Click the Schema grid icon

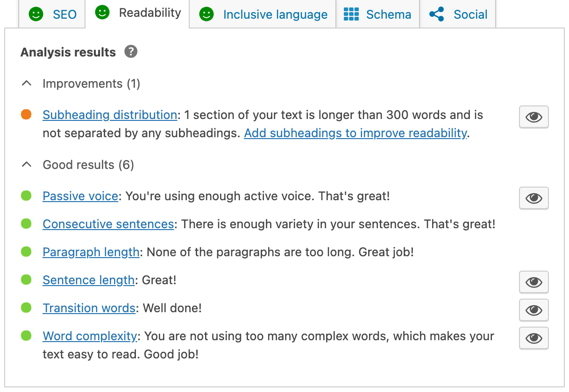(351, 14)
